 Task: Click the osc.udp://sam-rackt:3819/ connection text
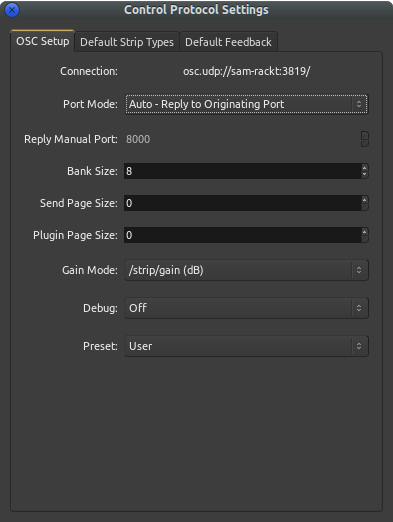click(247, 71)
